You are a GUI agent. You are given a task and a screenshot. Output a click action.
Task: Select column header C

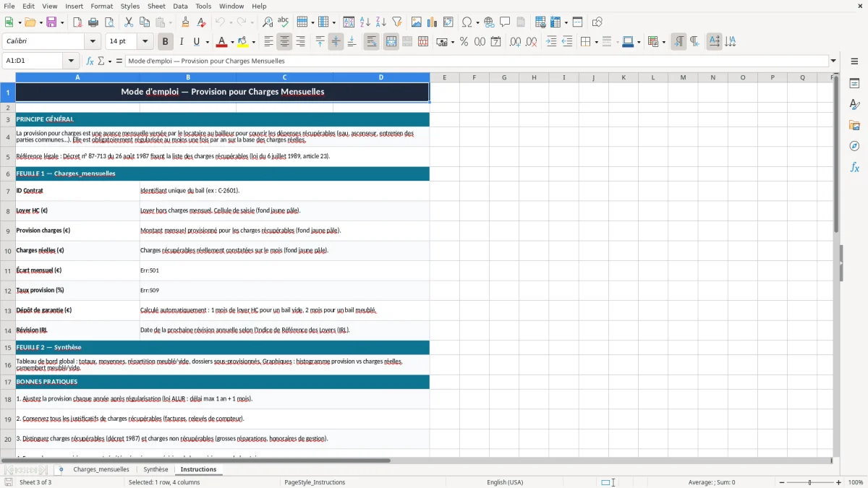tap(284, 77)
